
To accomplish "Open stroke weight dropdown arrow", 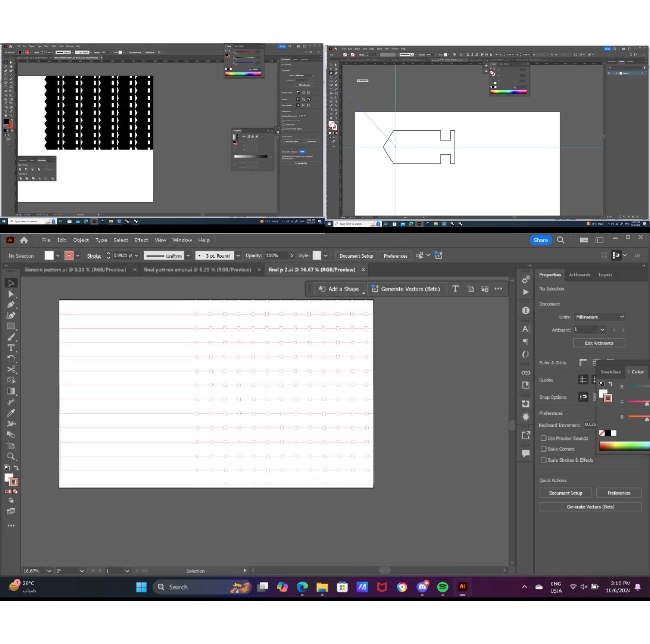I will tap(137, 256).
